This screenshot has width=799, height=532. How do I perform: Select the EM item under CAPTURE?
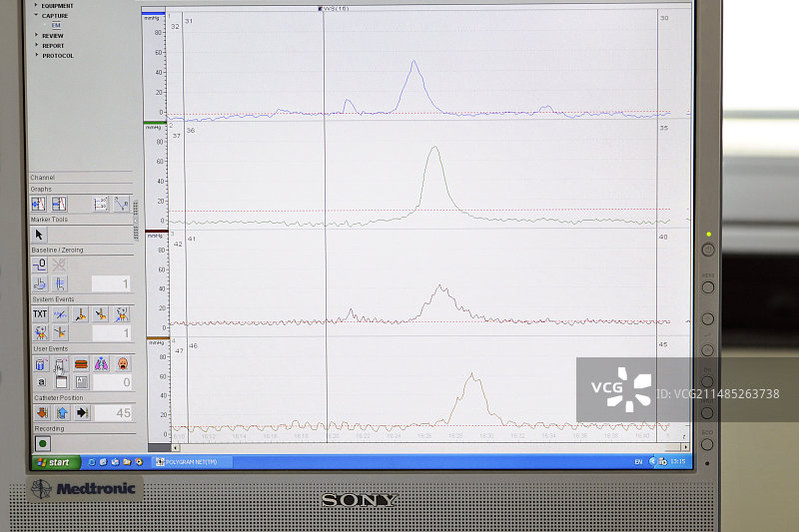pos(56,25)
